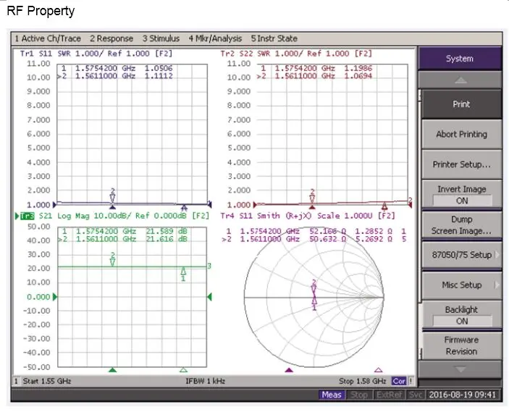Image resolution: width=509 pixels, height=420 pixels.
Task: Click channel 1 indicator in status bar
Action: tap(16, 381)
